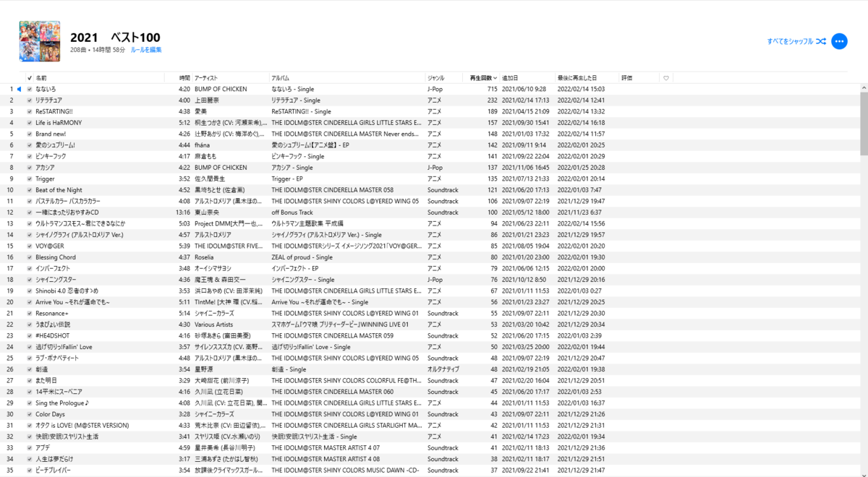Image resolution: width=868 pixels, height=477 pixels.
Task: Click added date 2021/06/10 9:28
Action: [x=524, y=89]
